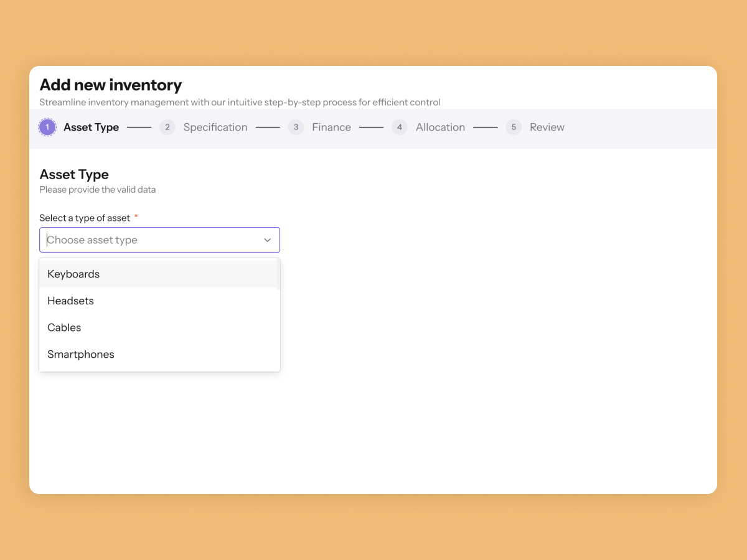Click the Asset Type section heading
This screenshot has height=560, width=747.
(74, 175)
